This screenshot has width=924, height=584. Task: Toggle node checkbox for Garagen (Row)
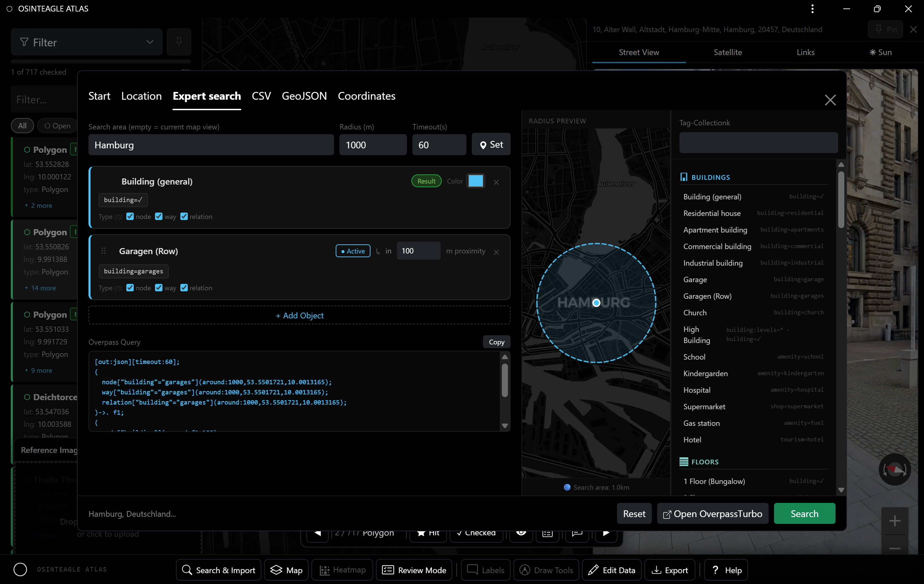tap(130, 288)
